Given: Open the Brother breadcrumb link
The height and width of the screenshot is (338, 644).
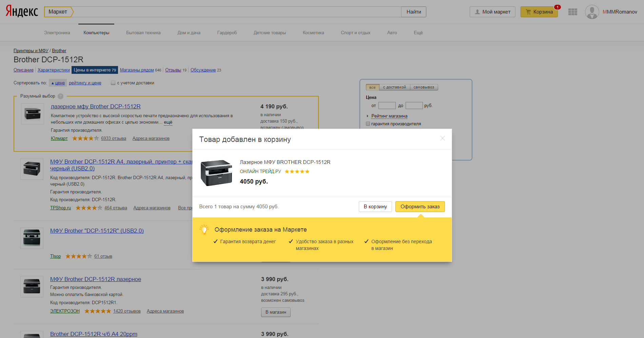Looking at the screenshot, I should pyautogui.click(x=59, y=51).
